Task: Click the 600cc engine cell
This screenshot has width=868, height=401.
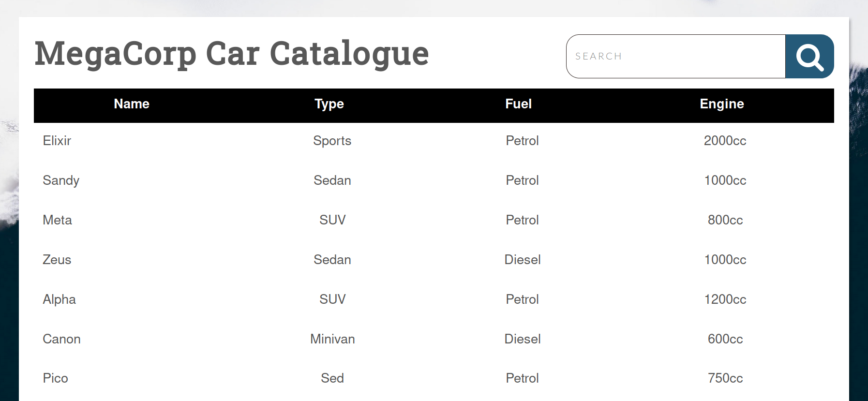Action: (x=725, y=339)
